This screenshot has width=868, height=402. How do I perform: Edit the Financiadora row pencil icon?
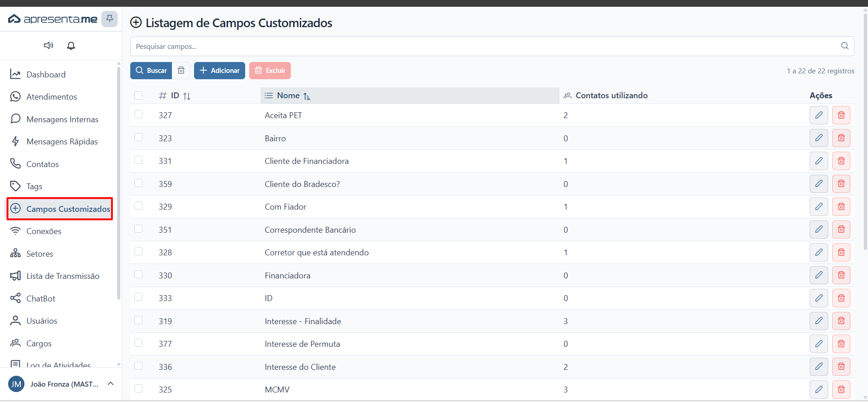(x=819, y=275)
